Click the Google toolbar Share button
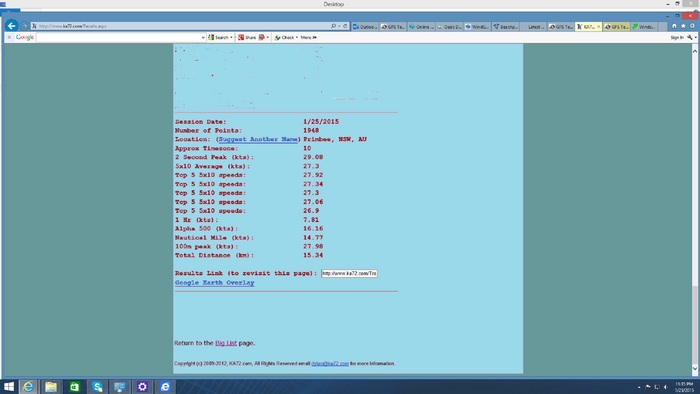The width and height of the screenshot is (700, 394). 247,37
